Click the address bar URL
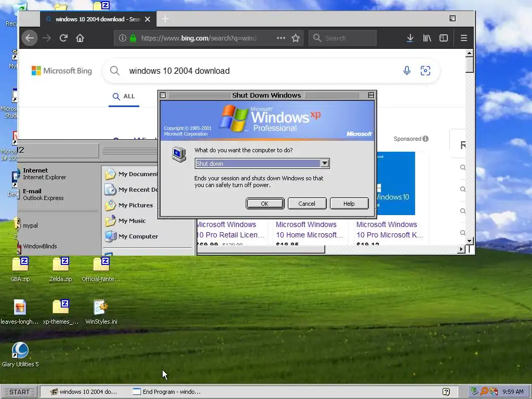The height and width of the screenshot is (399, 532). click(x=199, y=38)
